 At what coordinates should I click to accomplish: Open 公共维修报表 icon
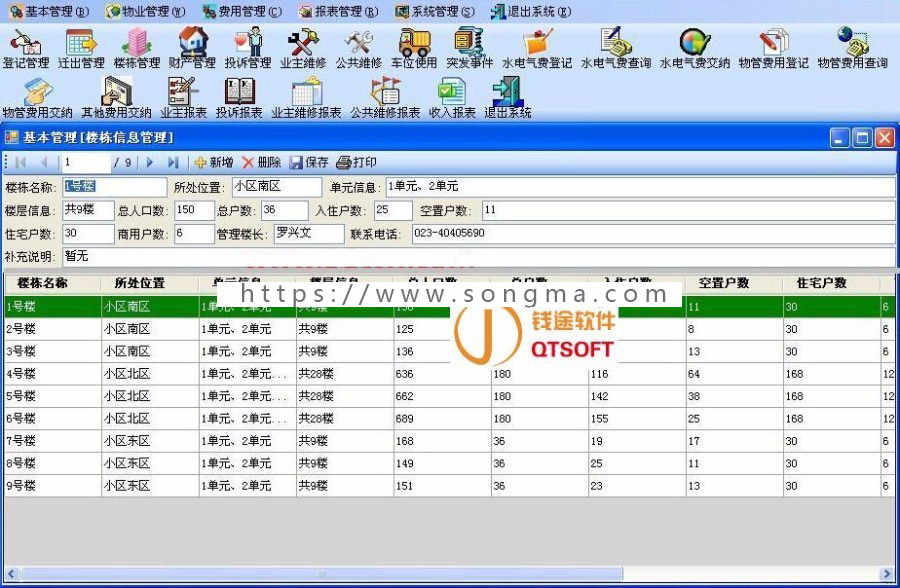click(x=385, y=99)
